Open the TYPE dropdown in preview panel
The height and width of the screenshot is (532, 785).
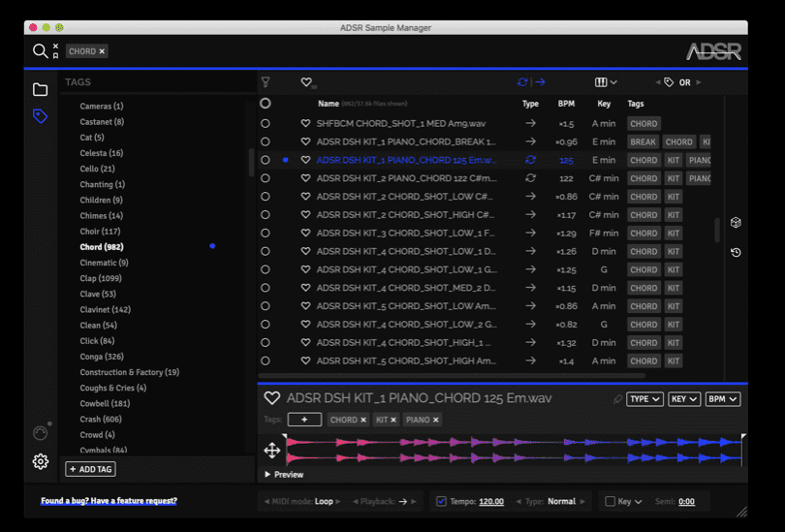point(644,399)
